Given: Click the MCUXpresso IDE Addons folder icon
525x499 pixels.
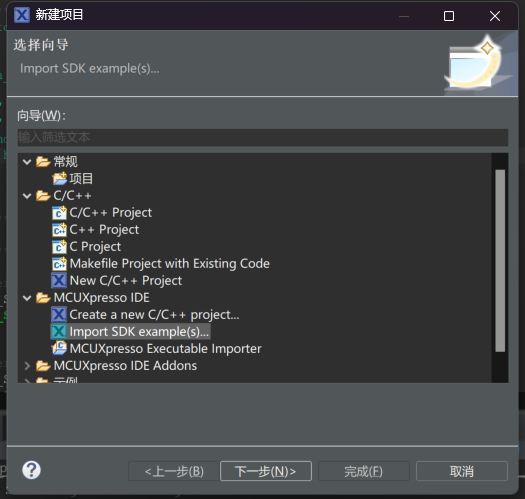Looking at the screenshot, I should click(43, 366).
